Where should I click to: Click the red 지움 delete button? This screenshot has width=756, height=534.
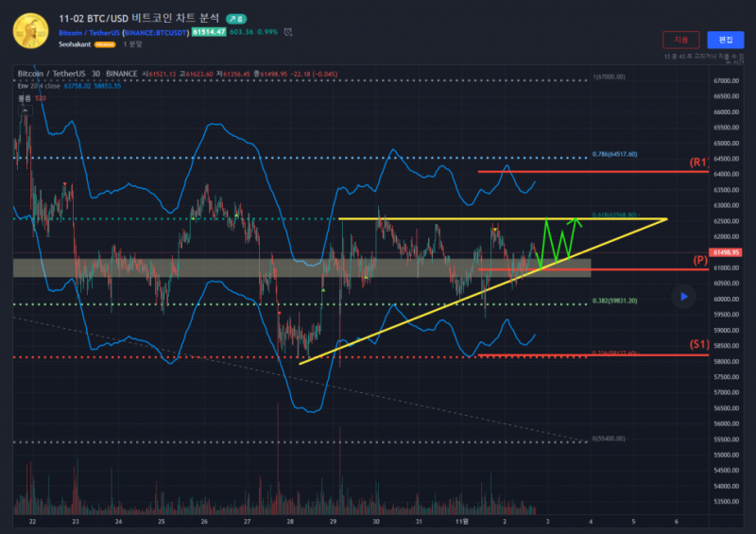681,40
